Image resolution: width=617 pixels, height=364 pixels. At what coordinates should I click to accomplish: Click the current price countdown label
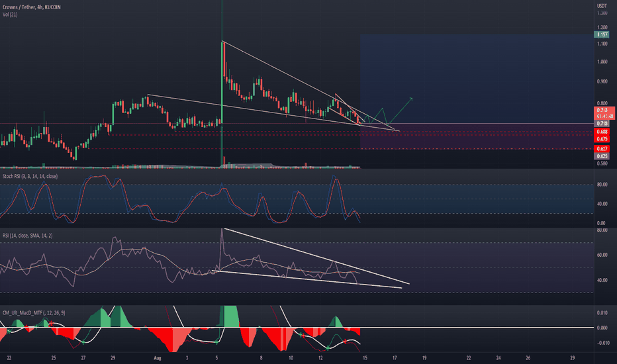[x=604, y=113]
